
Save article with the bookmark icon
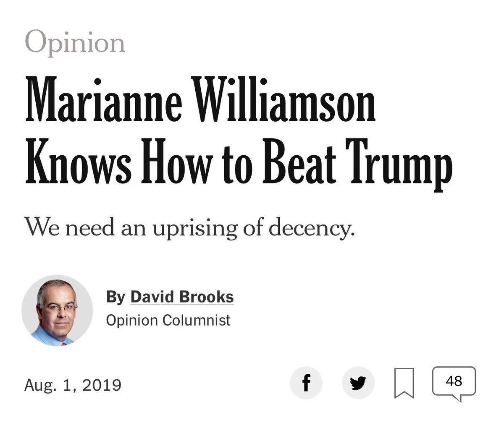tap(404, 383)
